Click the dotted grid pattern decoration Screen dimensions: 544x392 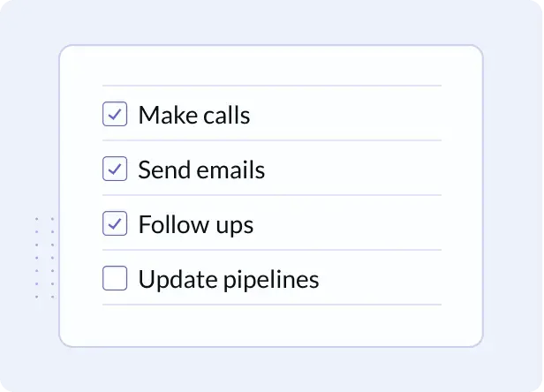[x=44, y=257]
